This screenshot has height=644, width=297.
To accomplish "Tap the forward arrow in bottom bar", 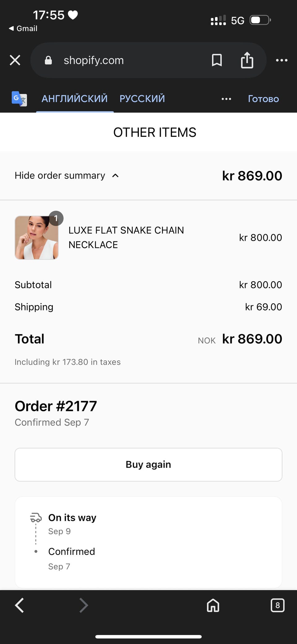I will pos(84,605).
